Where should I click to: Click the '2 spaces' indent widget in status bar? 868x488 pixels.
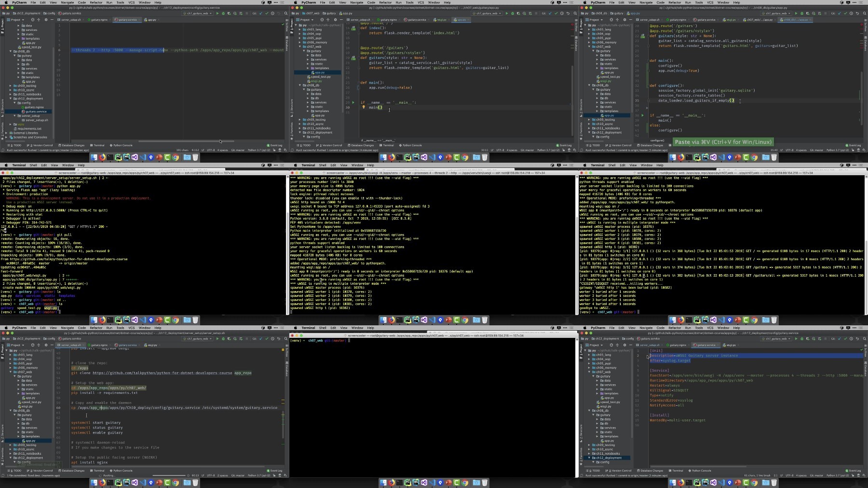(223, 475)
